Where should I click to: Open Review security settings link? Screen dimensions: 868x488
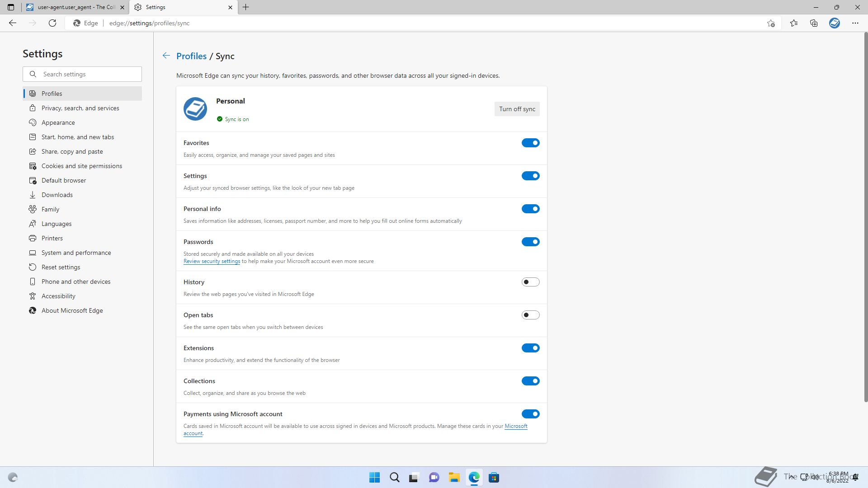212,261
